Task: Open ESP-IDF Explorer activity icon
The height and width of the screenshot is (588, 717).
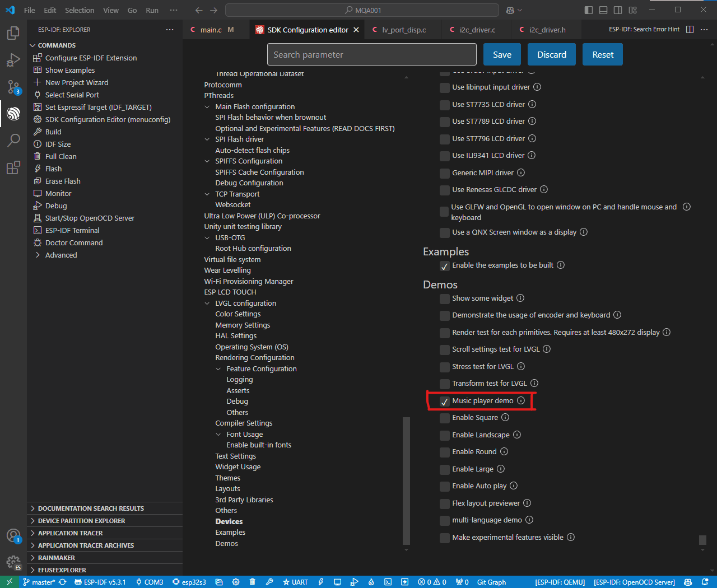Action: coord(13,114)
